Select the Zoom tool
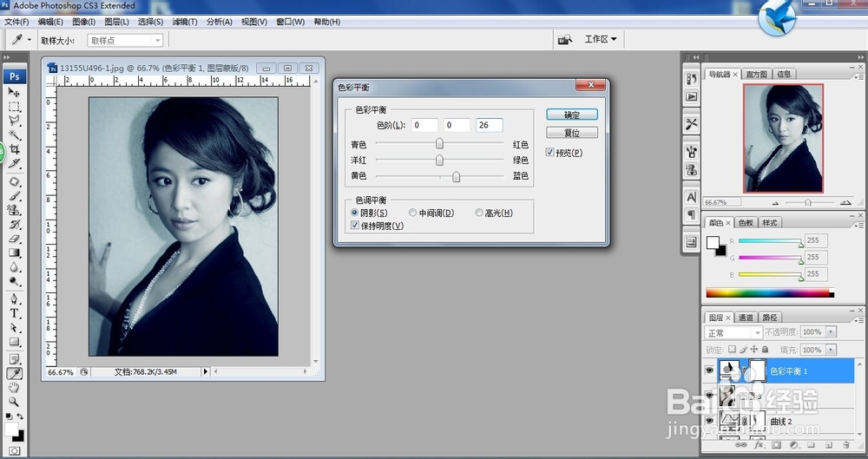Viewport: 868px width, 459px height. coord(14,402)
